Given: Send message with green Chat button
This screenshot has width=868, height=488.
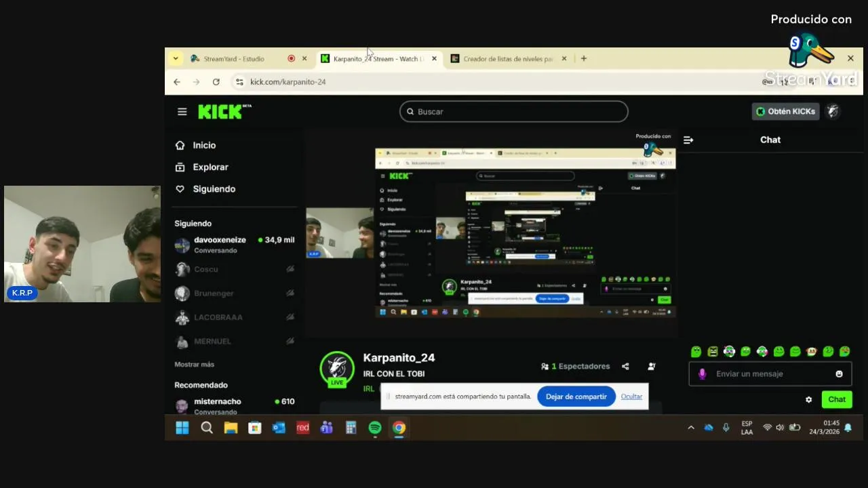Looking at the screenshot, I should pos(837,399).
